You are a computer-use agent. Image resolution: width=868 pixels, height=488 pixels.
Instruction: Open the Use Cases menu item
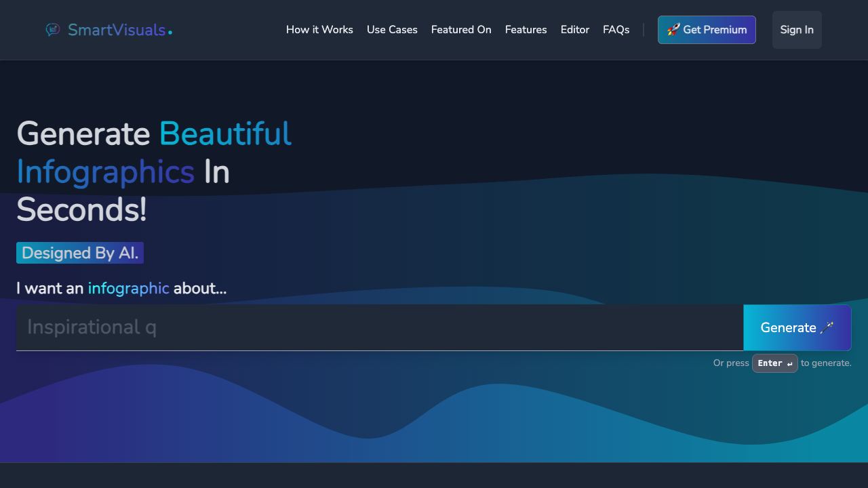click(392, 30)
